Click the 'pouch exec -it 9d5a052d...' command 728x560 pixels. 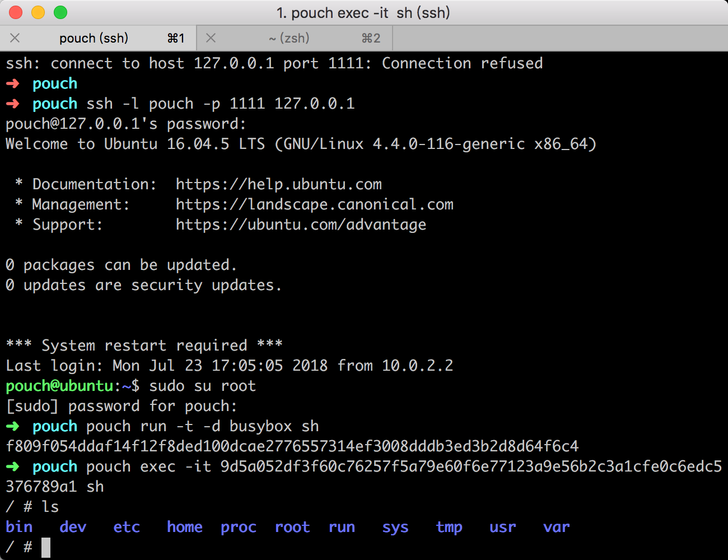pyautogui.click(x=364, y=477)
